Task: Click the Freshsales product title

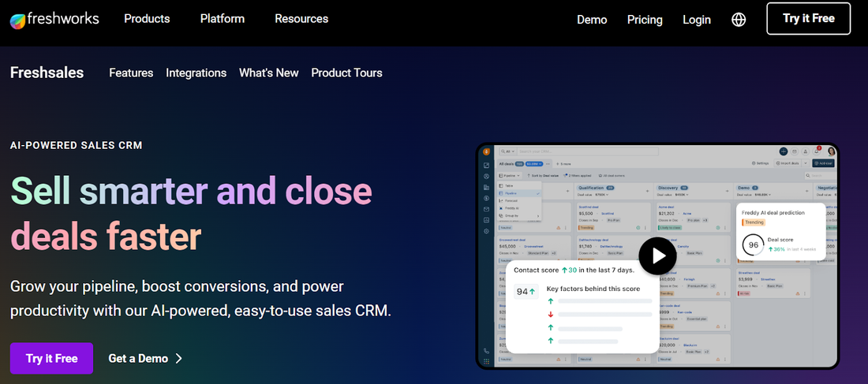Action: 47,73
